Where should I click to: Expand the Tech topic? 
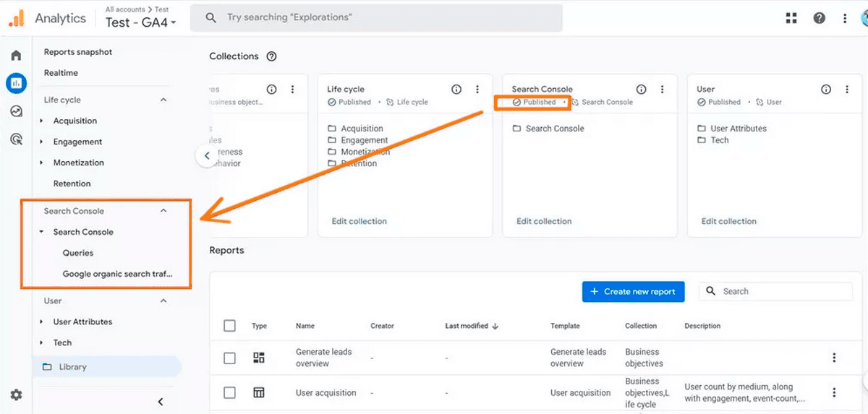point(42,342)
